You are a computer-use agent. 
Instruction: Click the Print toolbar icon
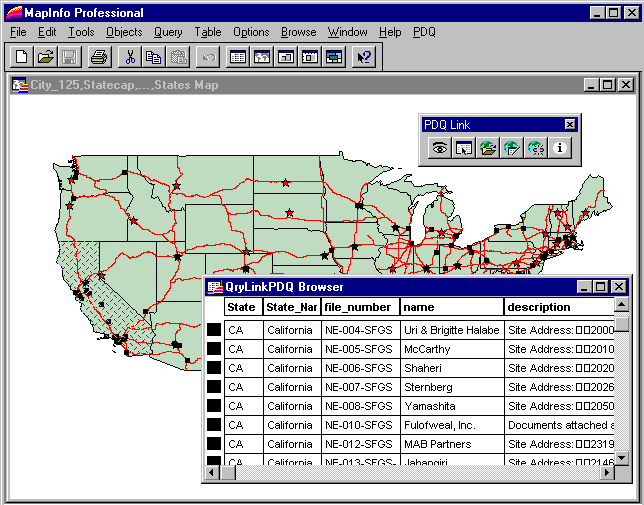click(99, 57)
